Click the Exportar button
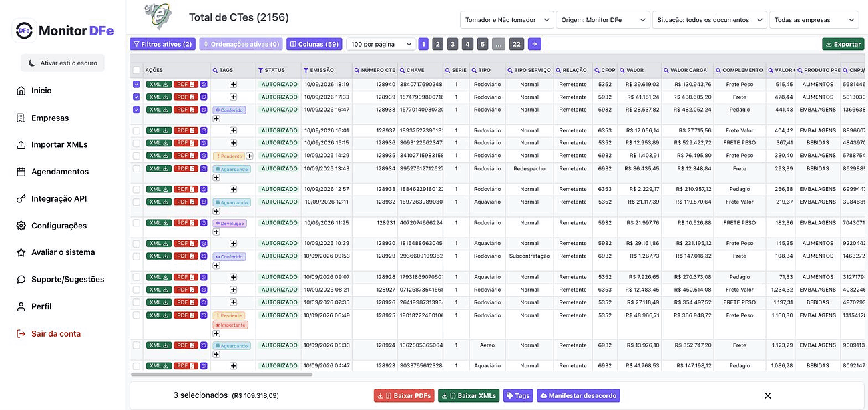This screenshot has width=868, height=410. click(x=843, y=44)
